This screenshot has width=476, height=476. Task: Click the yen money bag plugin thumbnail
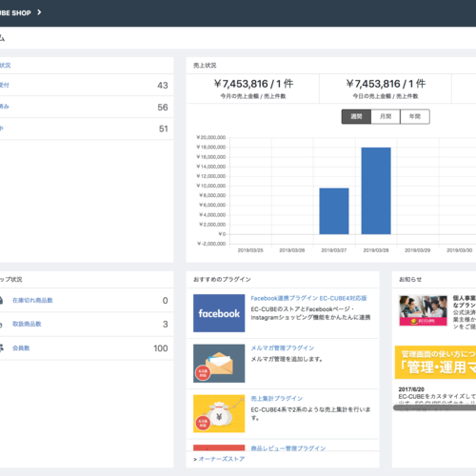point(219,413)
